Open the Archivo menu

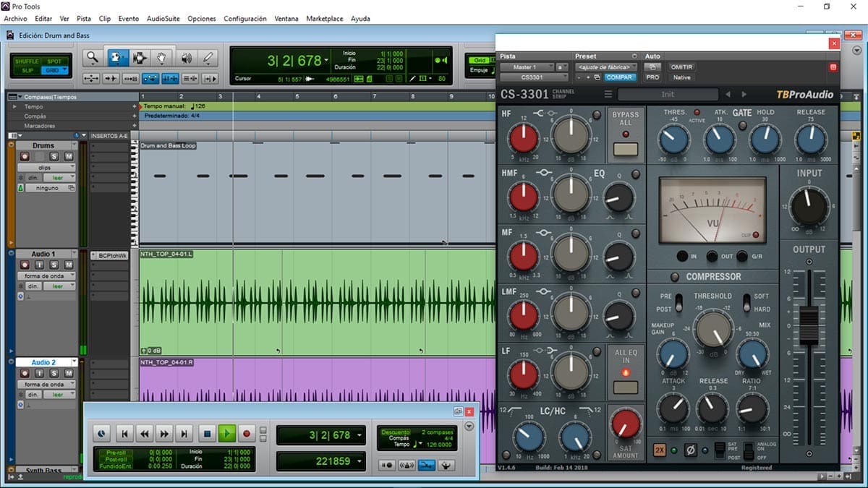tap(15, 18)
